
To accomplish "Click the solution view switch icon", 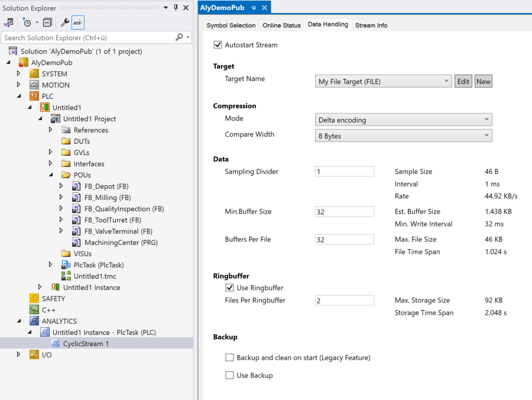I will tap(9, 22).
